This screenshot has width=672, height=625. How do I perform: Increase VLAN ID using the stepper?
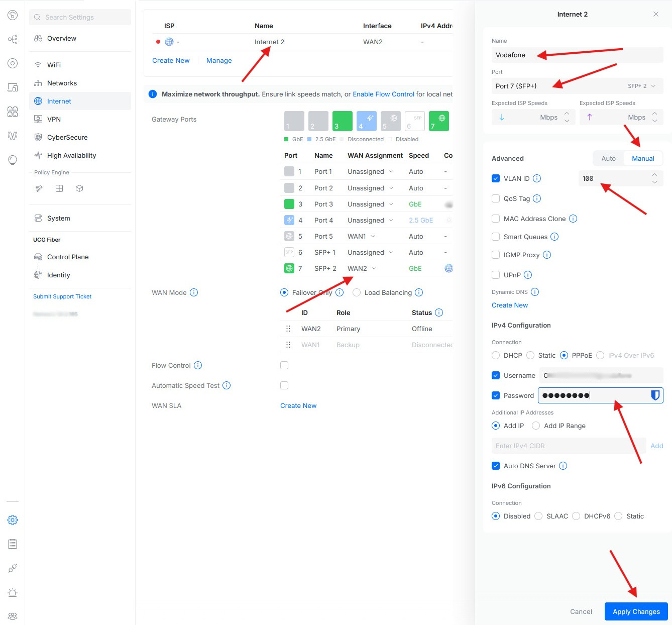point(654,175)
